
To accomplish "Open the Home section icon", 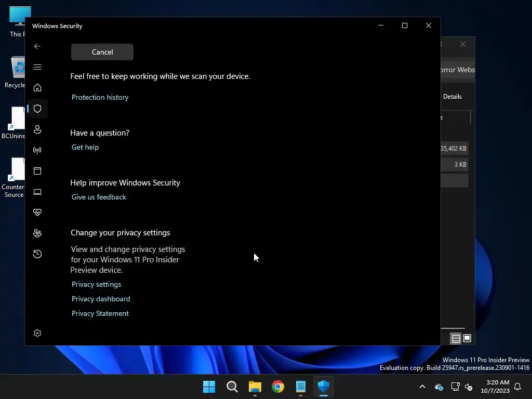I will (x=37, y=88).
